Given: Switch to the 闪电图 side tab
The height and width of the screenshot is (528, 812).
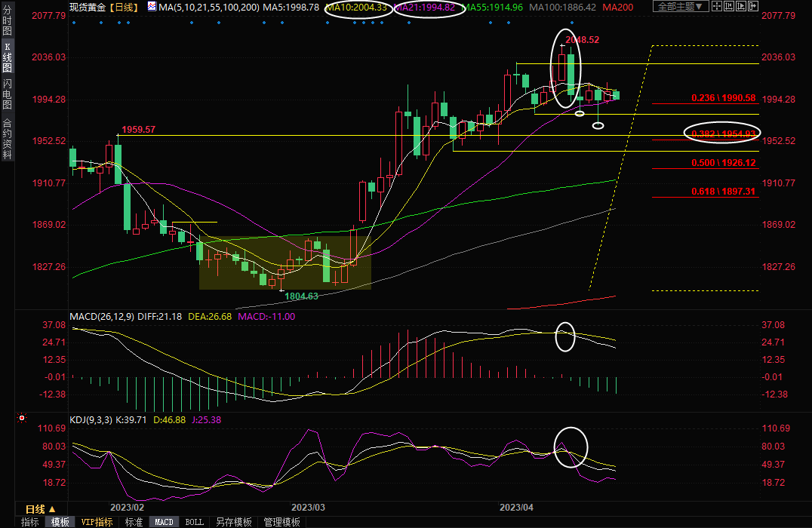Looking at the screenshot, I should click(7, 94).
